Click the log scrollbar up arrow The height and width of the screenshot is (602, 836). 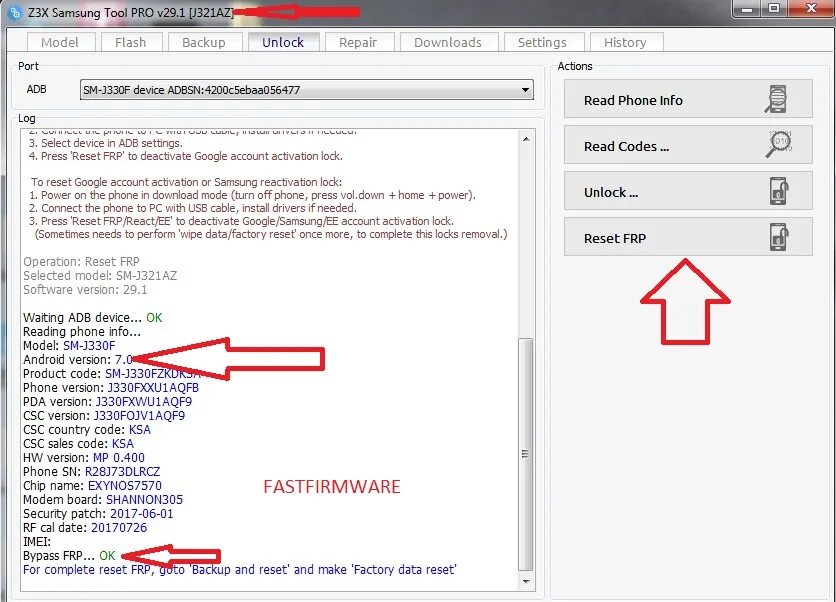click(x=526, y=139)
